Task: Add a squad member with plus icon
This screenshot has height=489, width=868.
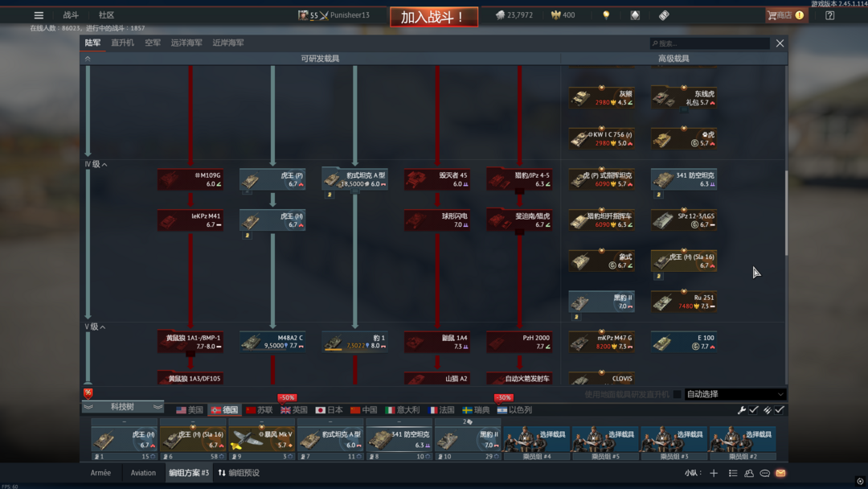Action: coord(714,473)
